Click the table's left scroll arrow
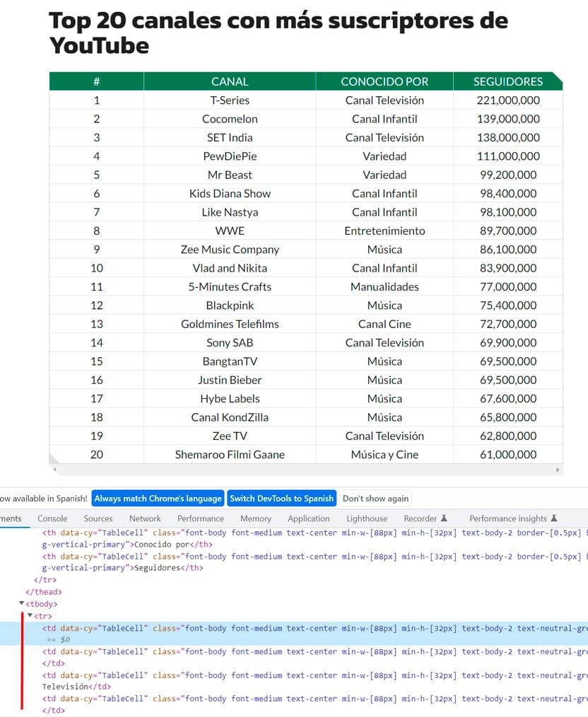The width and height of the screenshot is (588, 717). tap(55, 470)
